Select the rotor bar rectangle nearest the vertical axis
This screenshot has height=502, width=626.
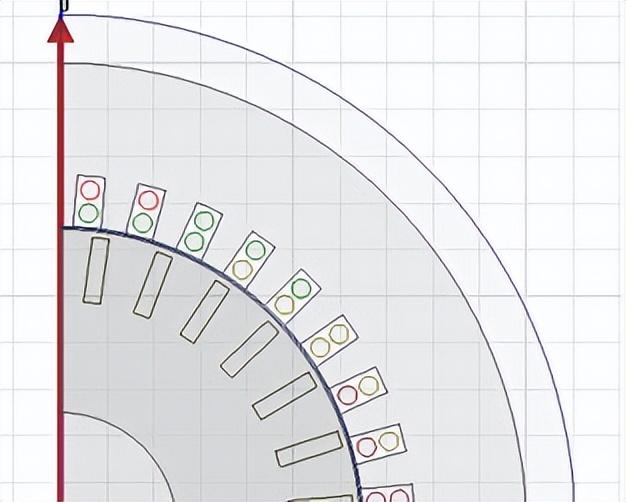click(96, 271)
